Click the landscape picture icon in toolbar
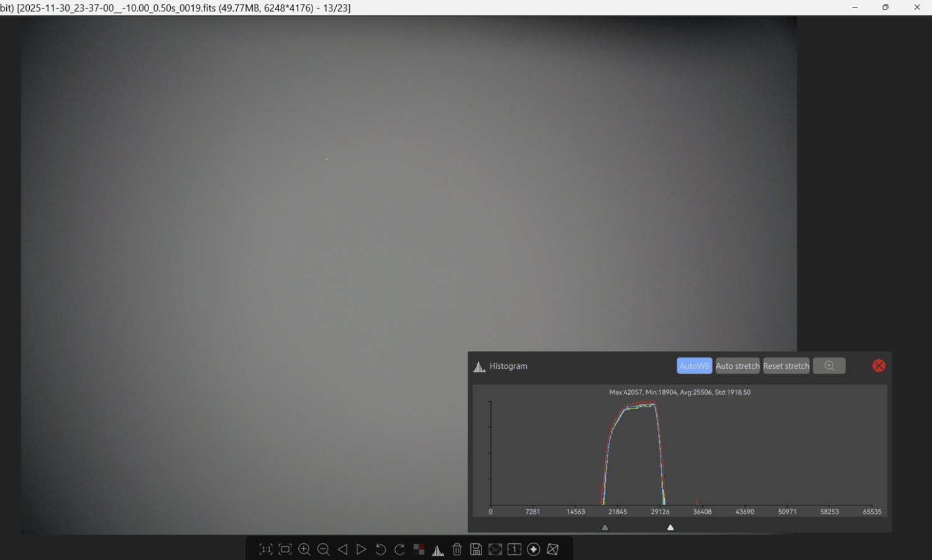The image size is (932, 560). [x=495, y=549]
